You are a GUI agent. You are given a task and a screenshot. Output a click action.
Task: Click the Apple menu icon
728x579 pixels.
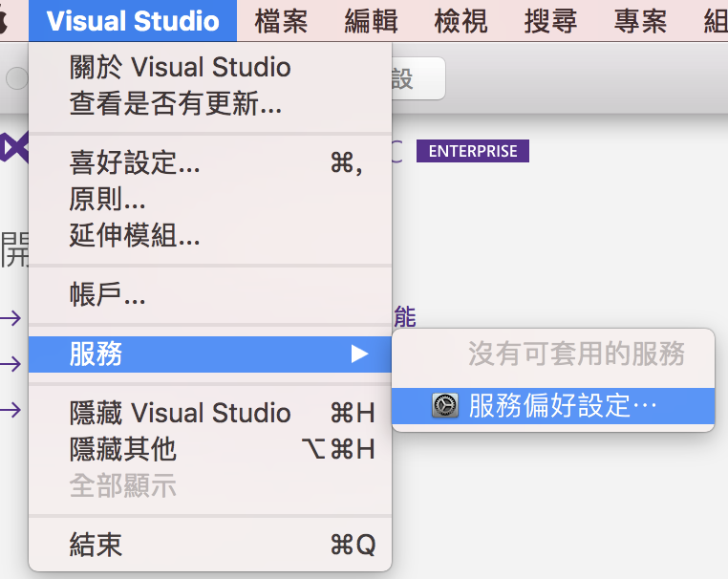tap(4, 21)
